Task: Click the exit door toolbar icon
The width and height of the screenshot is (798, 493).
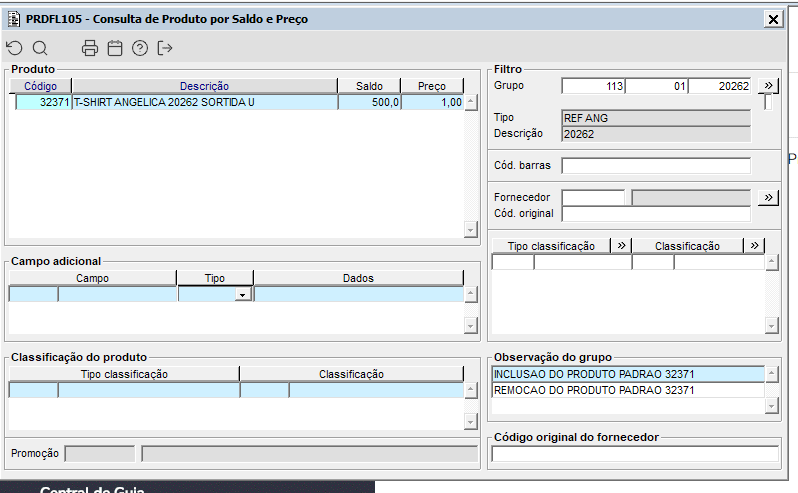Action: point(165,48)
